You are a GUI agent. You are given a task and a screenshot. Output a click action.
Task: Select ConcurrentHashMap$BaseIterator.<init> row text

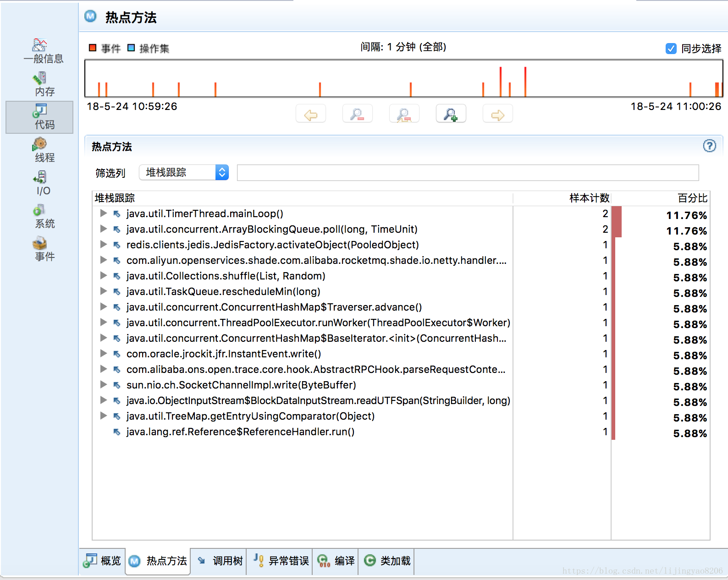pos(316,338)
